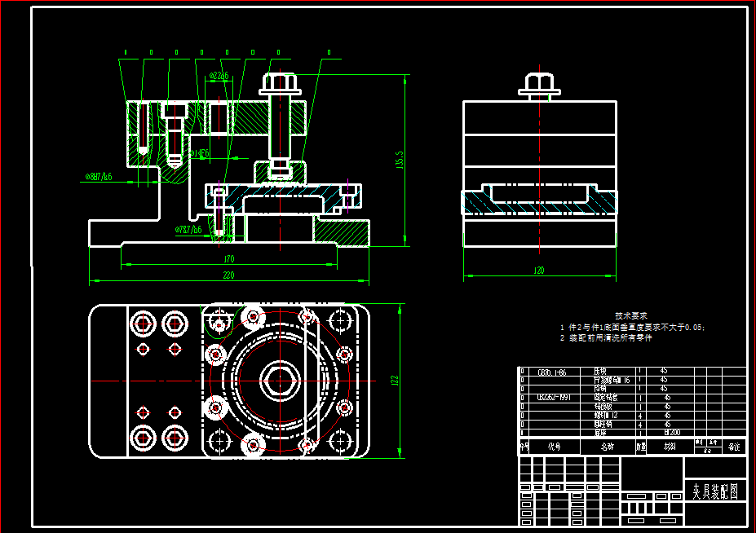Viewport: 756px width, 533px height.
Task: Select the 120 width dimension text
Action: click(539, 271)
